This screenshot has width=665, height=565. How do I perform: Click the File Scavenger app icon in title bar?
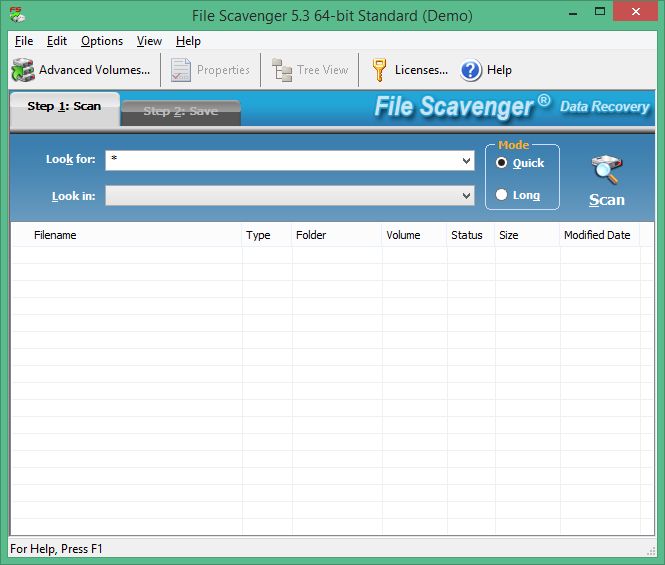pyautogui.click(x=17, y=15)
